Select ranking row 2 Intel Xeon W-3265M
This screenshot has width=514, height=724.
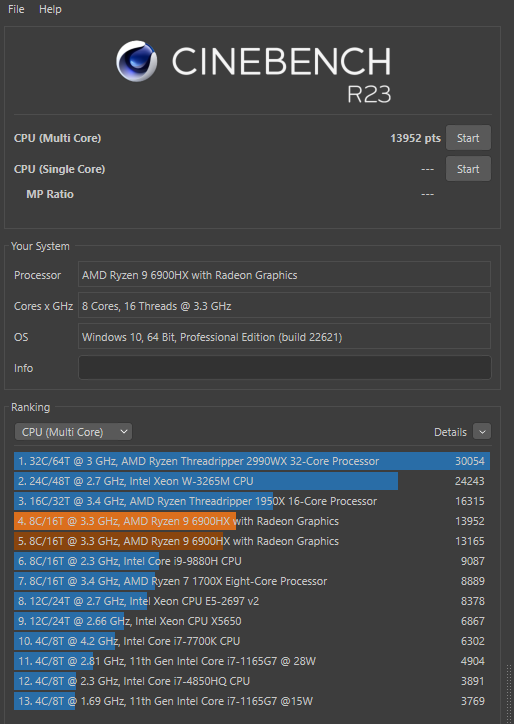[x=252, y=481]
